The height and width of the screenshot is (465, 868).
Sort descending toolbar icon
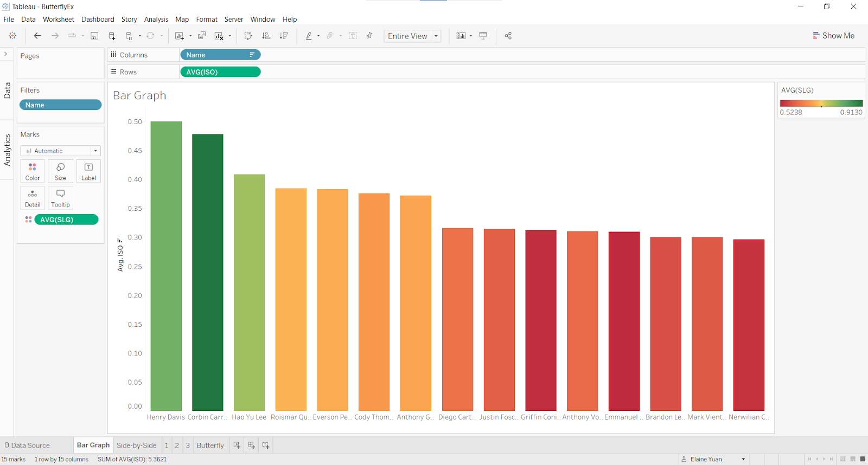point(284,36)
